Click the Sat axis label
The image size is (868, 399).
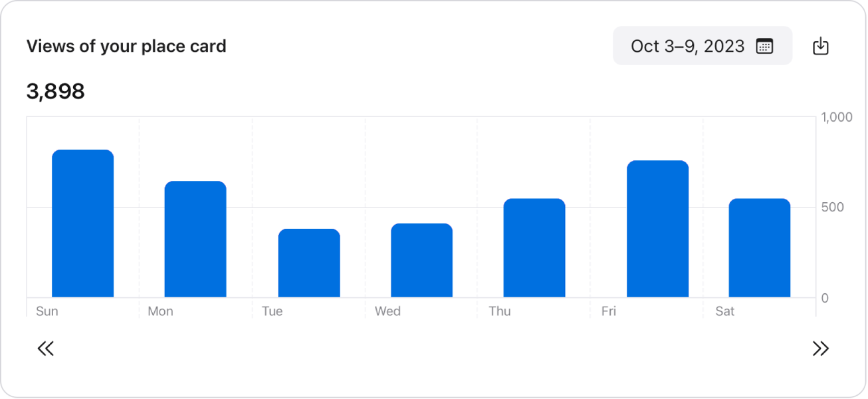(x=725, y=311)
